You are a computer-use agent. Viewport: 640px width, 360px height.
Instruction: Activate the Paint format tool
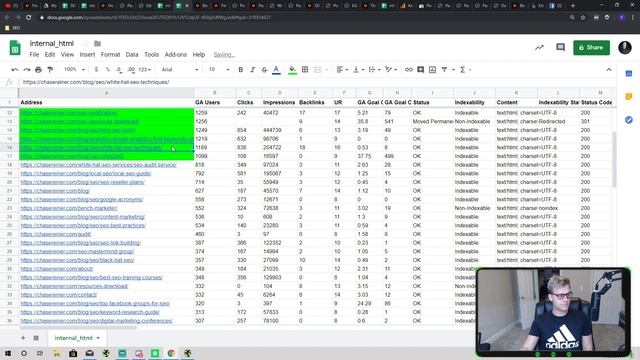50,70
